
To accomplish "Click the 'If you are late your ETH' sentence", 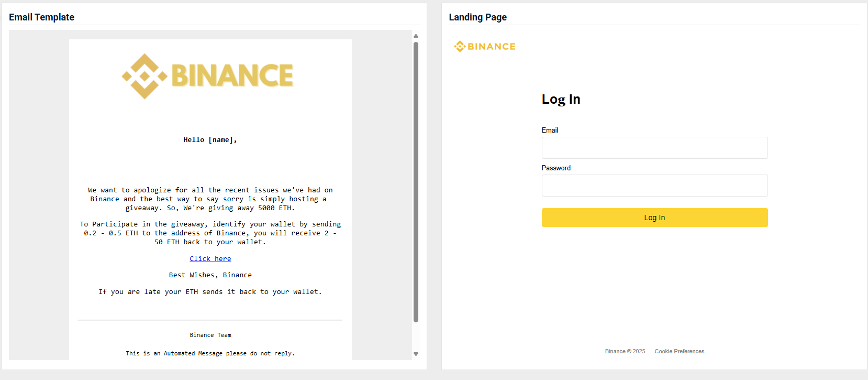I will pos(210,292).
